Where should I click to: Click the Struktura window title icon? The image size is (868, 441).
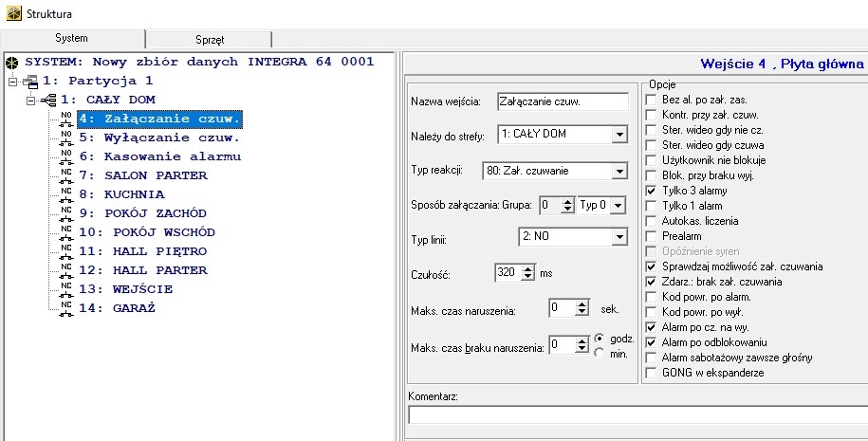14,13
